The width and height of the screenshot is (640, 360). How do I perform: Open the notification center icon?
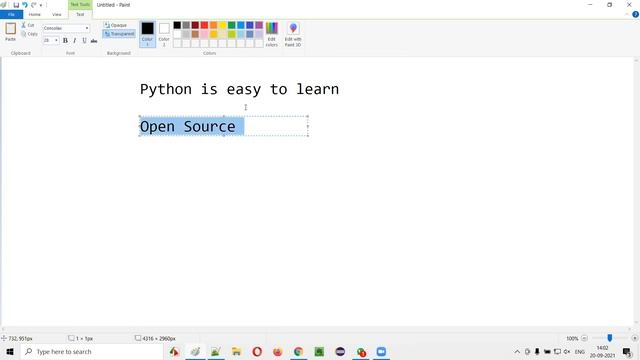[627, 351]
